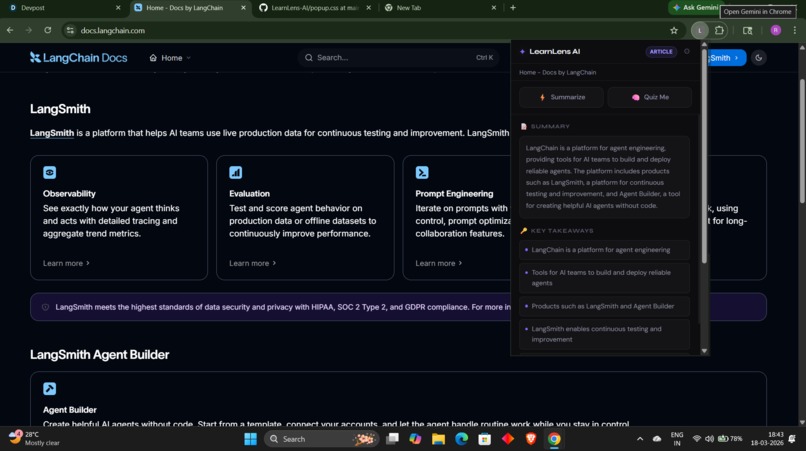Image resolution: width=806 pixels, height=451 pixels.
Task: Click the LearnLens AI sparkle logo
Action: pyautogui.click(x=522, y=51)
